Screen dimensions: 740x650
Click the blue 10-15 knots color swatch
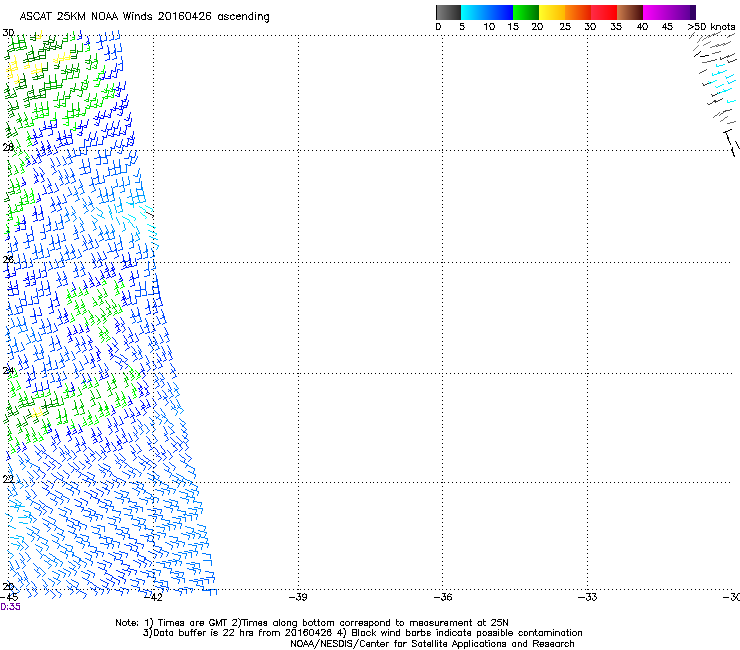coord(500,12)
